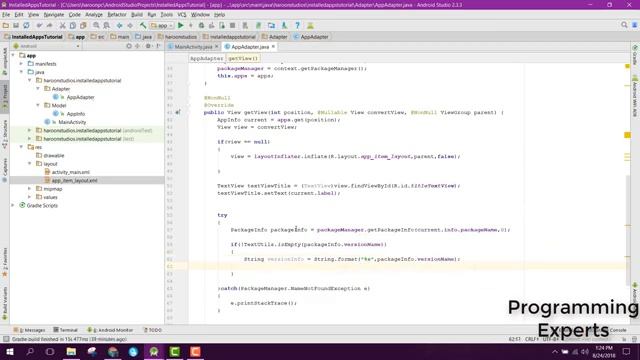Open the VCS menu
This screenshot has width=640, height=360.
(182, 15)
